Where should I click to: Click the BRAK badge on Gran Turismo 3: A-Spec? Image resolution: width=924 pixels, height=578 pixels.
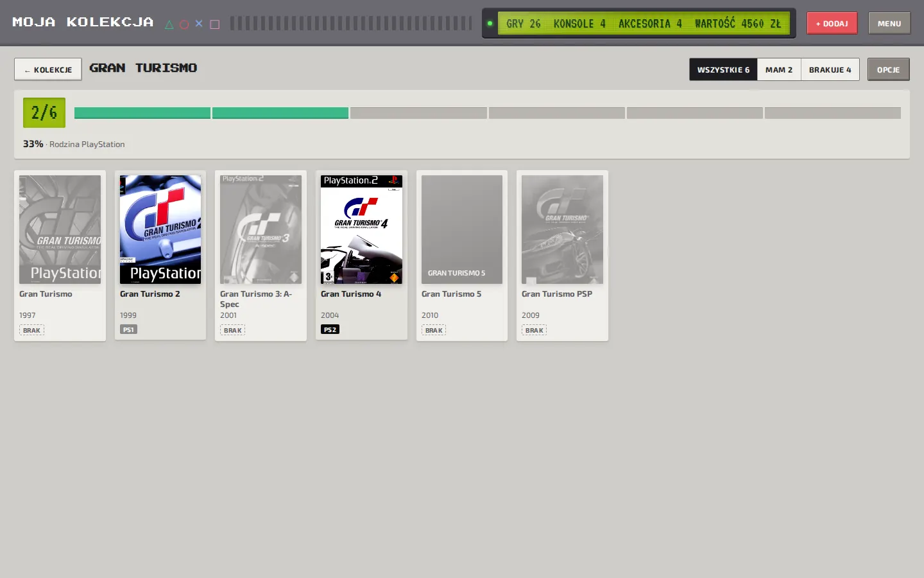point(232,330)
